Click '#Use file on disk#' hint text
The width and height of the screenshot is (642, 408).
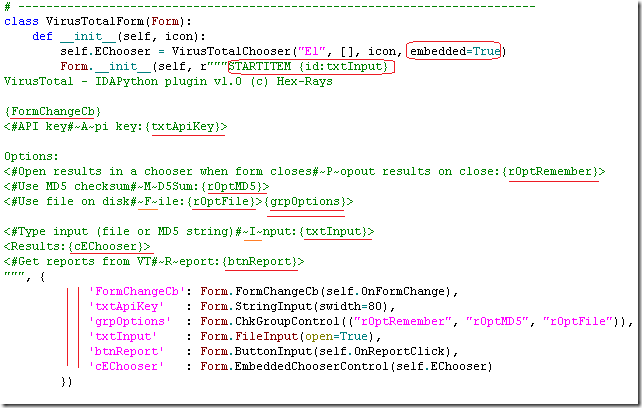click(x=75, y=201)
